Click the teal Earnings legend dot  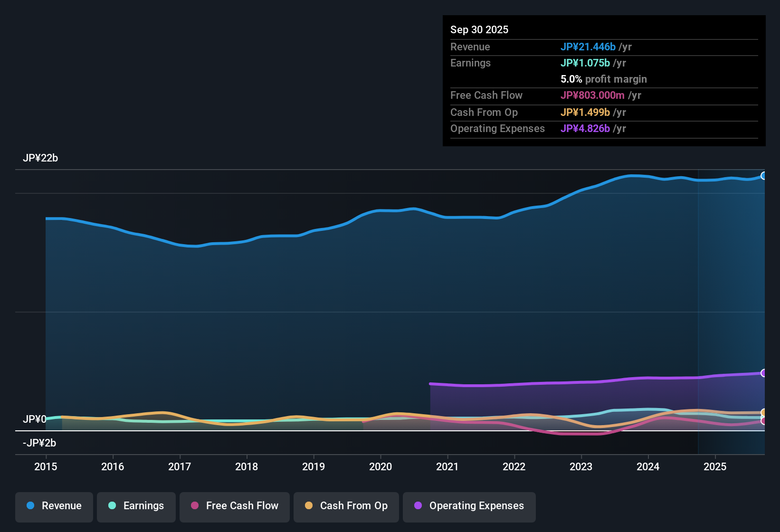click(x=113, y=506)
